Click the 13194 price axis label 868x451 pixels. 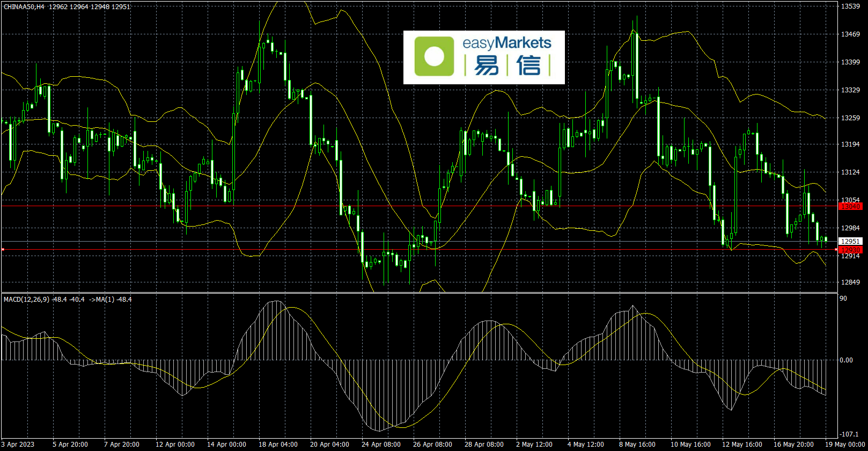(850, 144)
